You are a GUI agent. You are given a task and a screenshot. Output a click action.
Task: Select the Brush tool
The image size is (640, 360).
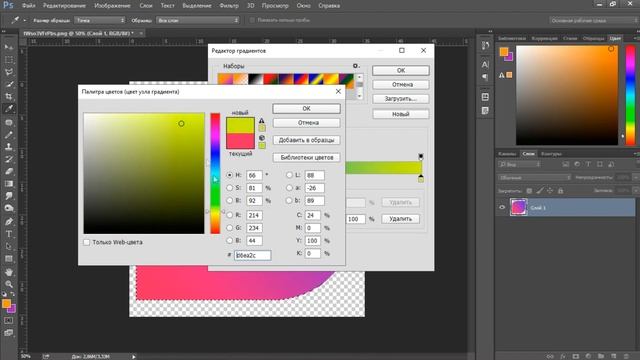click(x=9, y=135)
